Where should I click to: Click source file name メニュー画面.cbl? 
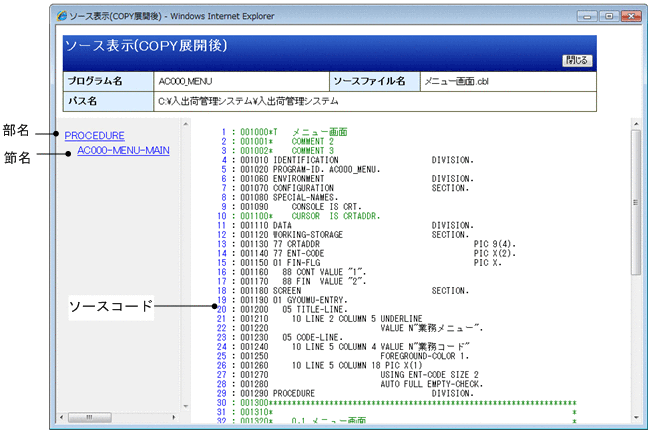pyautogui.click(x=456, y=81)
